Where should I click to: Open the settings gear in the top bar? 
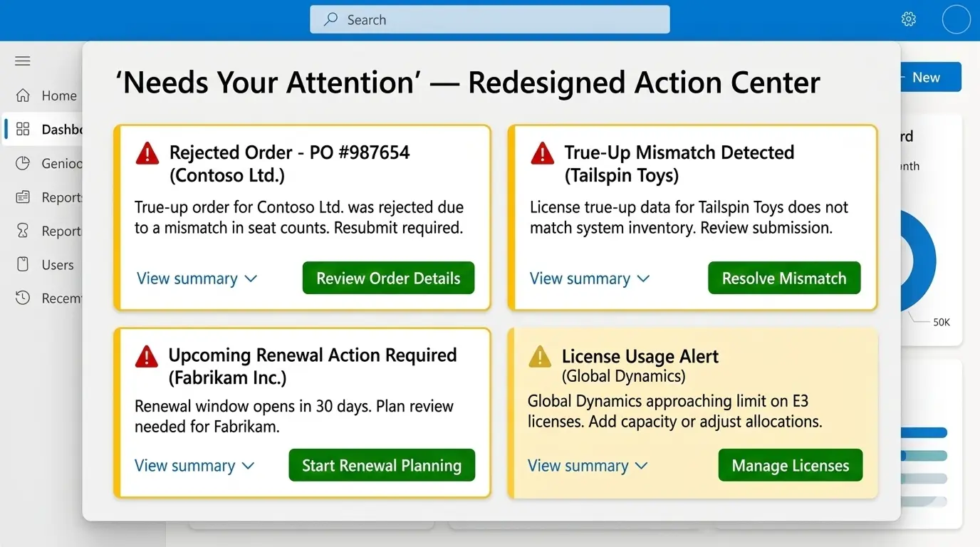click(908, 19)
